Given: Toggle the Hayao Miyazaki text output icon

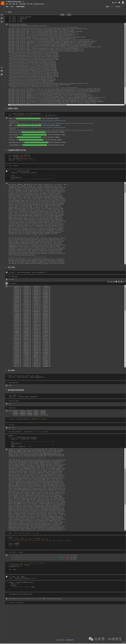Looking at the screenshot, I should [7, 184].
